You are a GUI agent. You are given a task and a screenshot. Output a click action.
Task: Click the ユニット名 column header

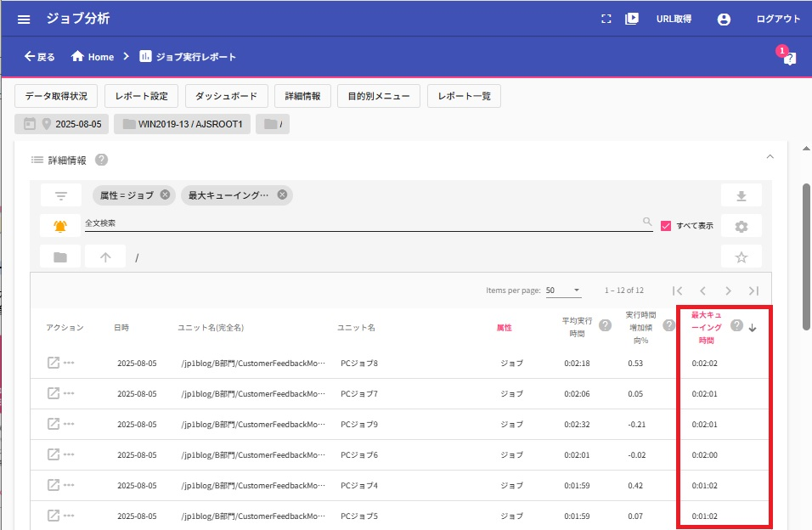click(356, 328)
